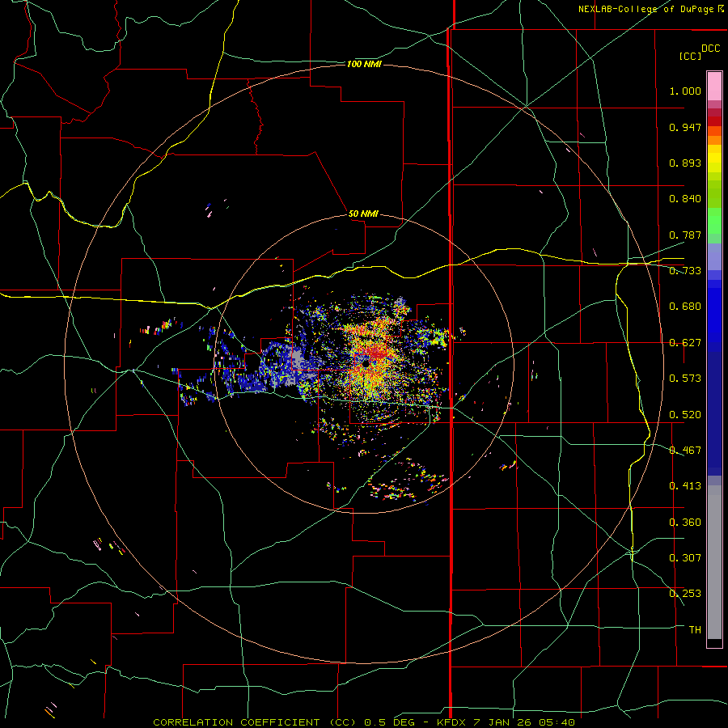728x728 pixels.
Task: Select the 0.467 legend value
Action: pos(685,451)
